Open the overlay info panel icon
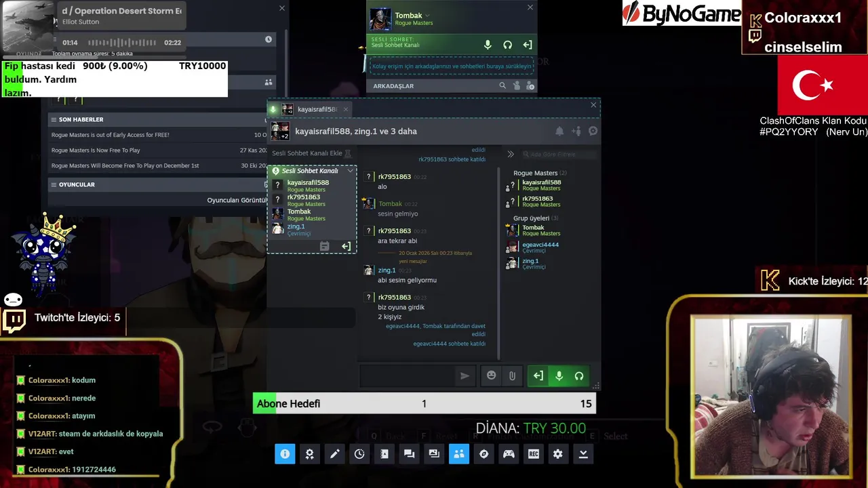Image resolution: width=868 pixels, height=488 pixels. [x=285, y=454]
